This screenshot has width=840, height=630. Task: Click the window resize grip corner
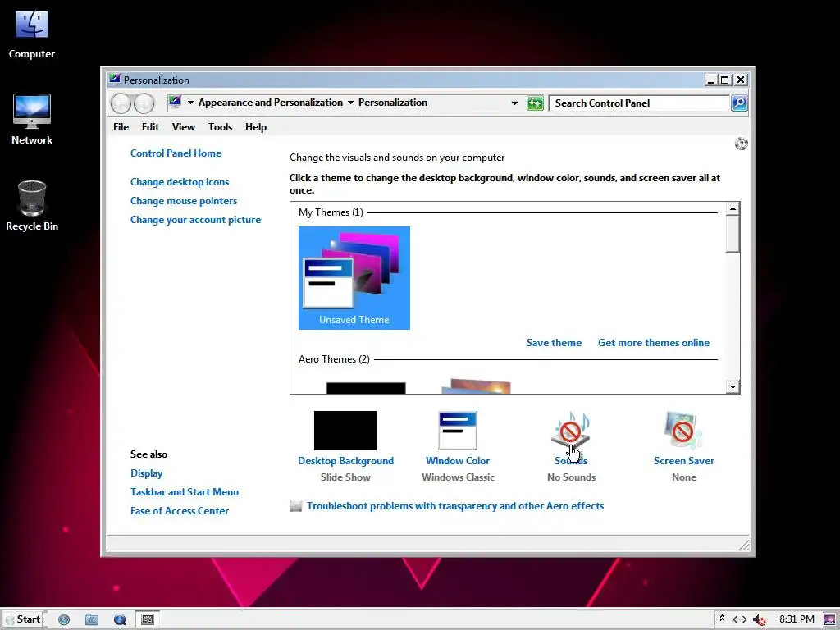pos(743,546)
